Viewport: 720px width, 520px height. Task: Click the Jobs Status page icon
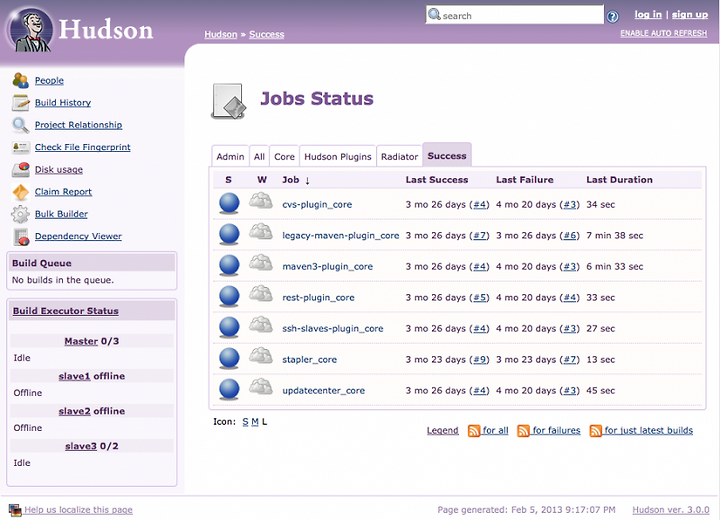(229, 101)
